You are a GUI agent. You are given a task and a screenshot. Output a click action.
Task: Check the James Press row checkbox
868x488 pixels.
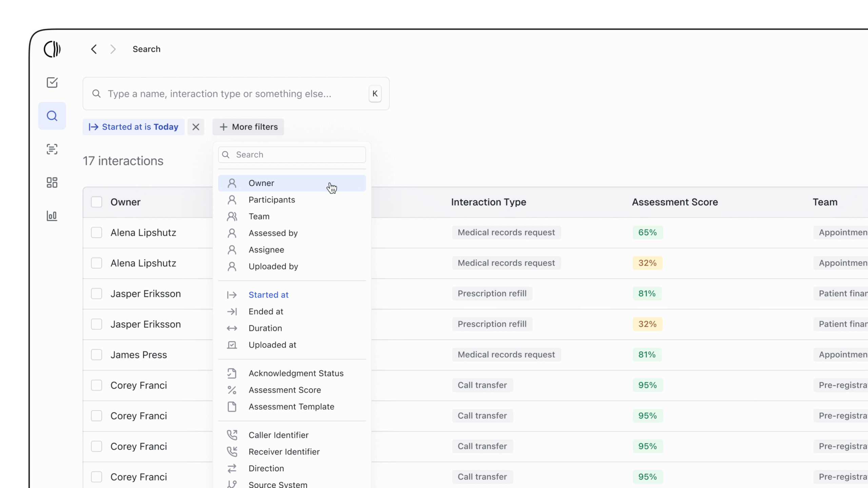[97, 354]
